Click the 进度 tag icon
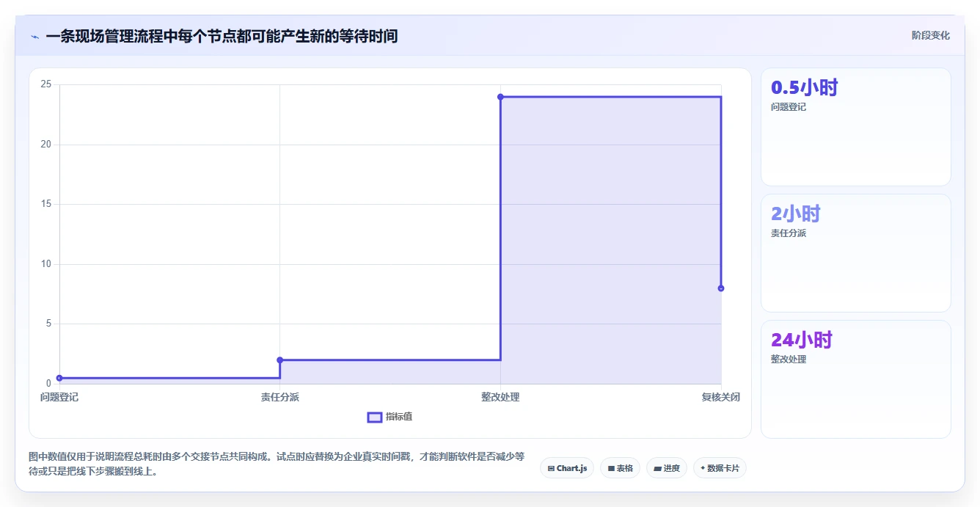 coord(657,468)
